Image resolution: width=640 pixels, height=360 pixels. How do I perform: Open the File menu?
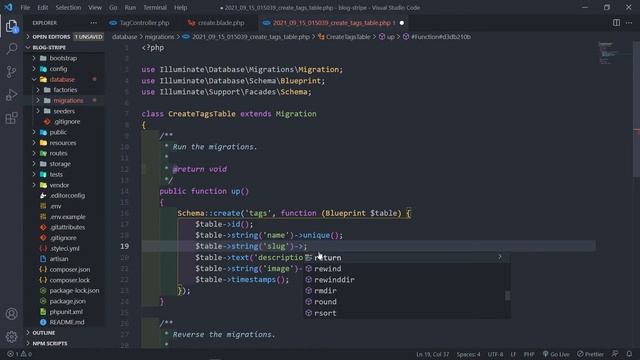coord(25,7)
